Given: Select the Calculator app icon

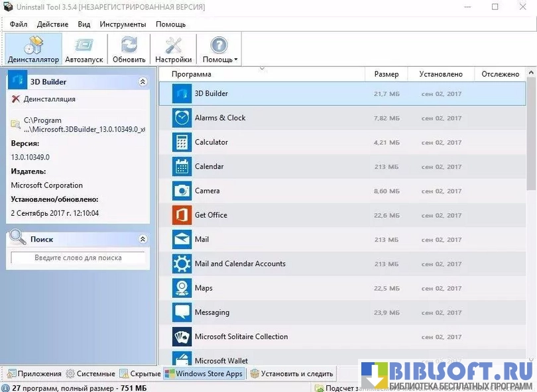Looking at the screenshot, I should click(x=182, y=142).
